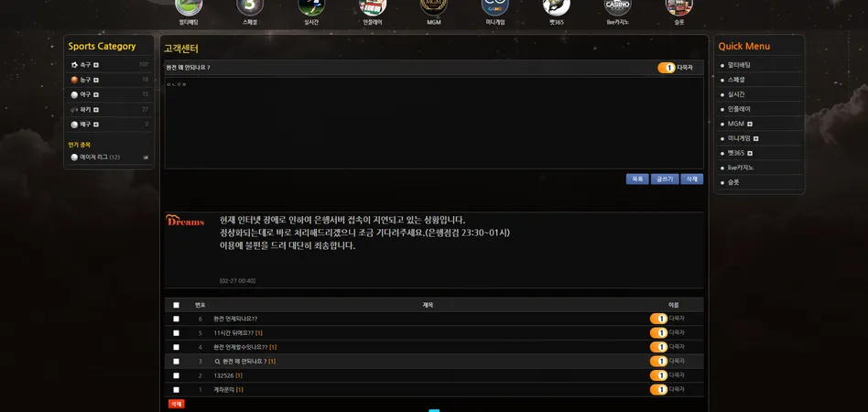Open post titled 계좌문의

[x=224, y=390]
